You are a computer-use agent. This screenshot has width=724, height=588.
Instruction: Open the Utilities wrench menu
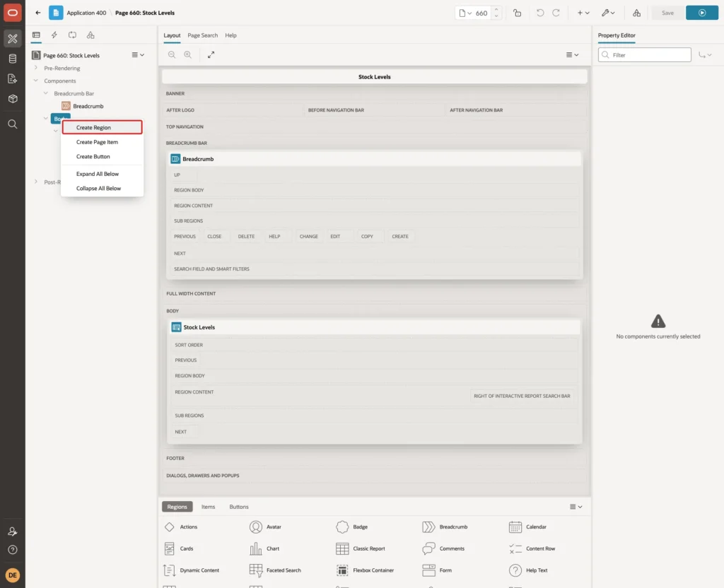click(x=607, y=13)
